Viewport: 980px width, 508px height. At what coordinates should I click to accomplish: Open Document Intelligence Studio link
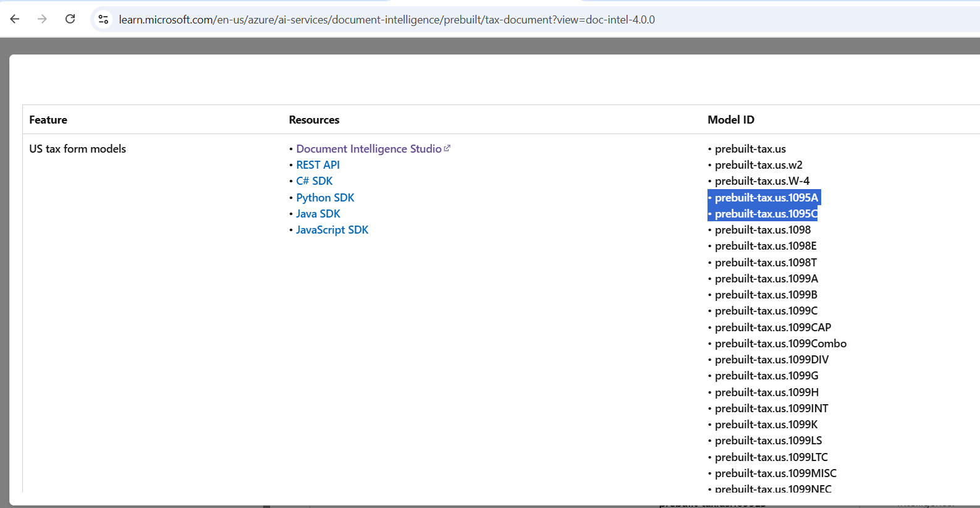369,149
